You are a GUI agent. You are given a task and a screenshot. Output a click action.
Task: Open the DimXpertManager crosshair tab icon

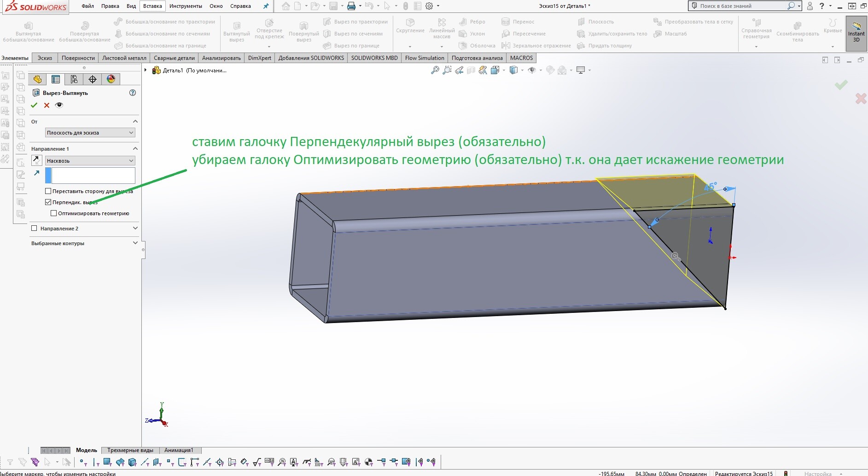pyautogui.click(x=93, y=79)
